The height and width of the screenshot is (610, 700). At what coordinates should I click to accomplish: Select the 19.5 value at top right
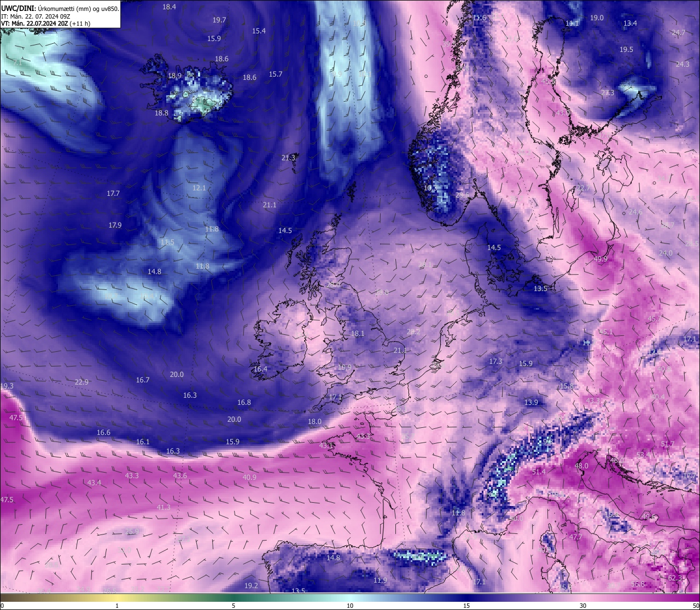[x=626, y=50]
